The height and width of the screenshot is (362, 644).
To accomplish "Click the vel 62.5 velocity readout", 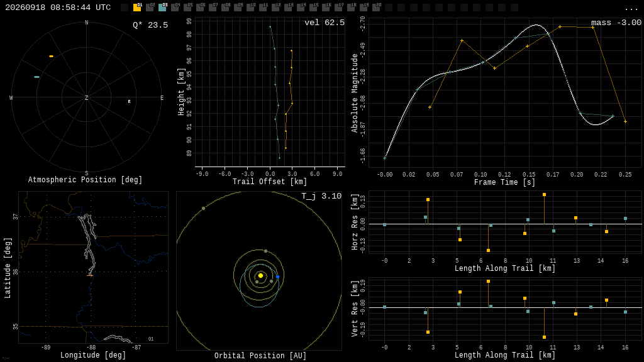I will click(x=325, y=23).
